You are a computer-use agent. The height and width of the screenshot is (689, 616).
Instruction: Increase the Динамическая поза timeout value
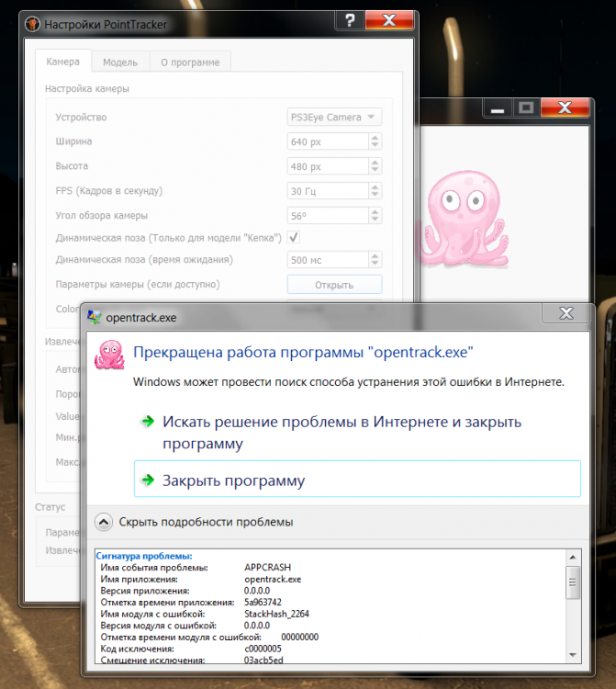[375, 255]
